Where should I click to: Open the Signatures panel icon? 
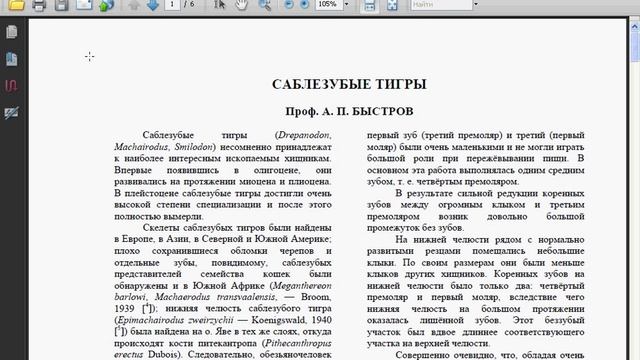pyautogui.click(x=11, y=113)
